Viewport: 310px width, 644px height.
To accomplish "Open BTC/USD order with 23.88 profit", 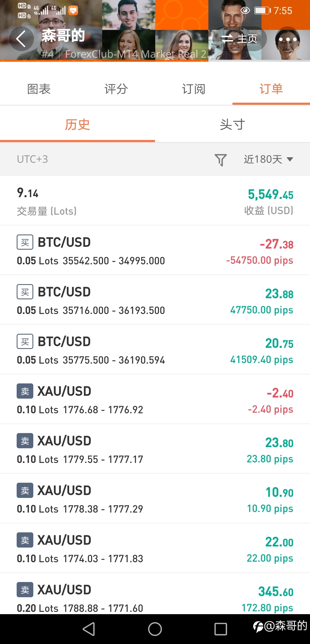I will 155,300.
